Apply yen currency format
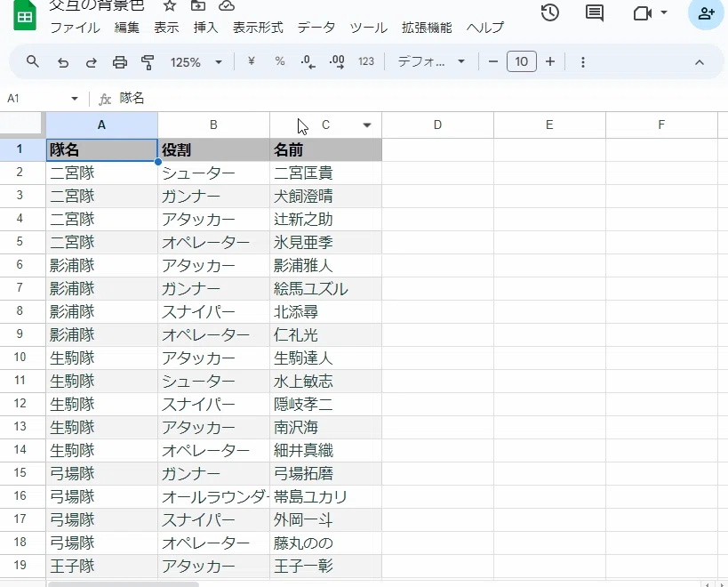The width and height of the screenshot is (728, 587). pos(252,61)
